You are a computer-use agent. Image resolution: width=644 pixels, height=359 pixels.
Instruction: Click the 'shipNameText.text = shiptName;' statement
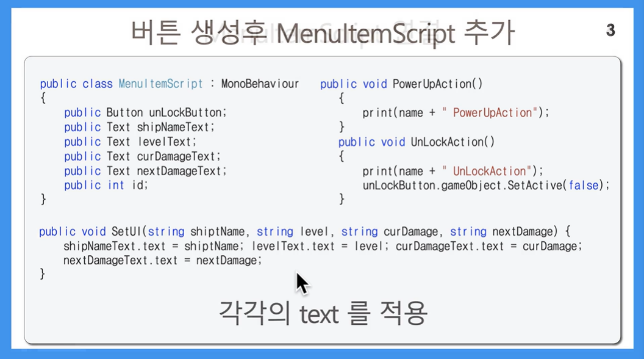[154, 246]
